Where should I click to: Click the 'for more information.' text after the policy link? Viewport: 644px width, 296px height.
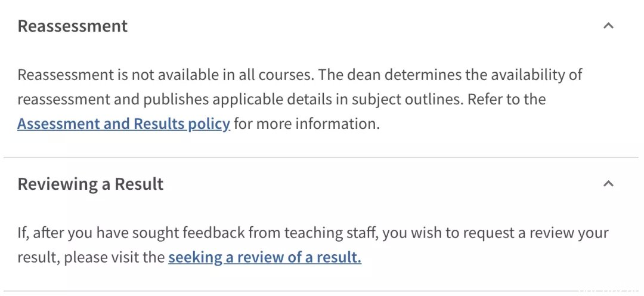pyautogui.click(x=307, y=124)
